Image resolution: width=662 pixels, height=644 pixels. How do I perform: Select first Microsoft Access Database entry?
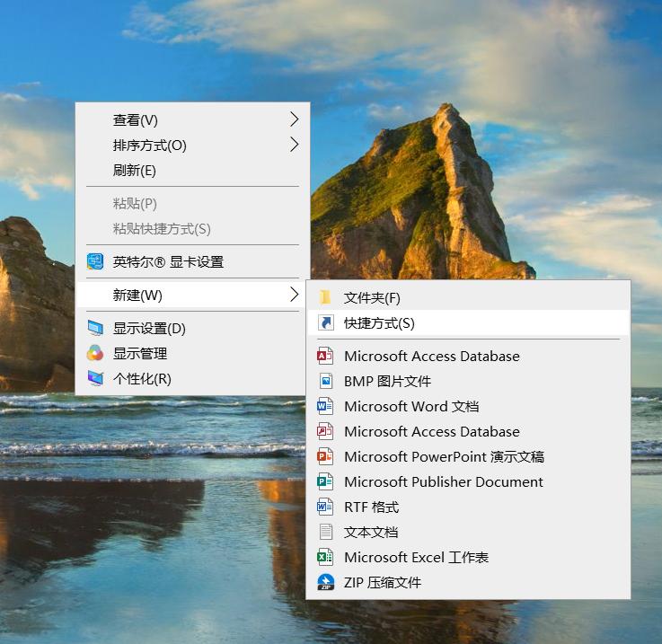coord(468,356)
